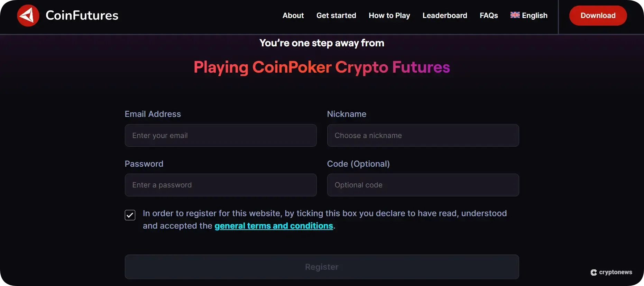
Task: Open the general terms and conditions link
Action: point(274,226)
